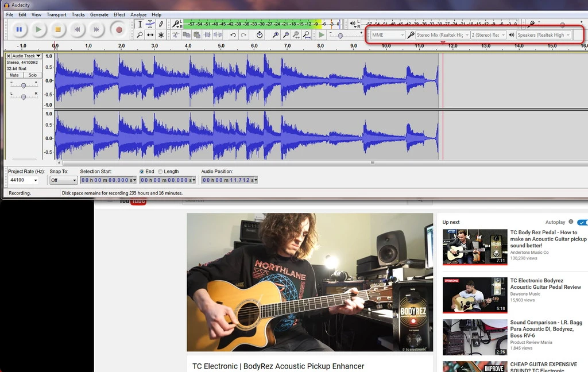Click the green Play button
Screen dimensions: 588x372
tap(38, 29)
